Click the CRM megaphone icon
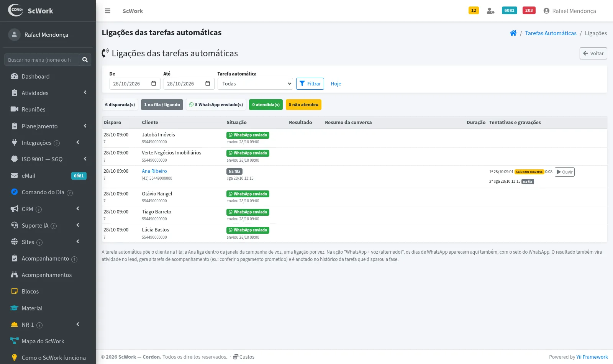Image resolution: width=613 pixels, height=364 pixels. [x=14, y=208]
